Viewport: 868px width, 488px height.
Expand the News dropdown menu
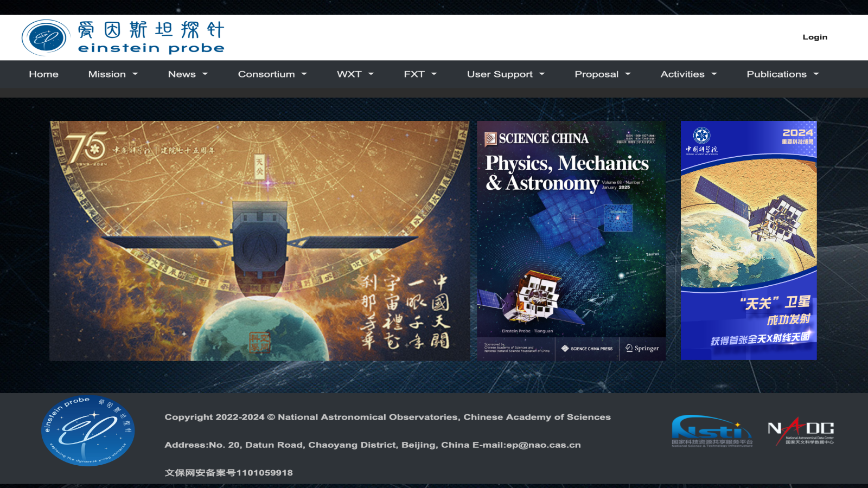(188, 74)
